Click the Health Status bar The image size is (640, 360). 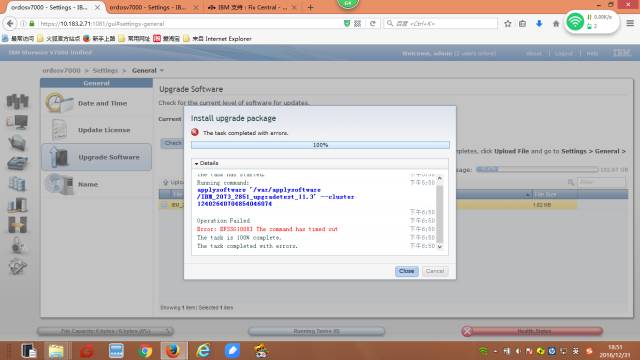(532, 331)
